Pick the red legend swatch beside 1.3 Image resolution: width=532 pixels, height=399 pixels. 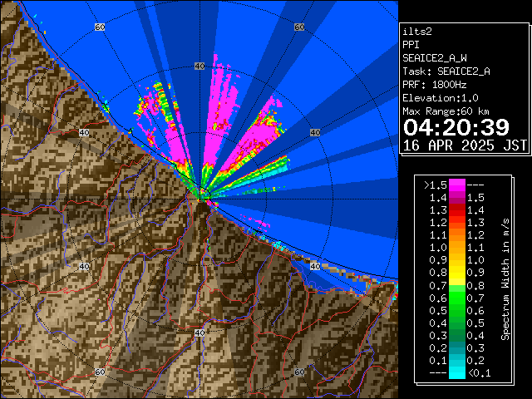coord(457,210)
